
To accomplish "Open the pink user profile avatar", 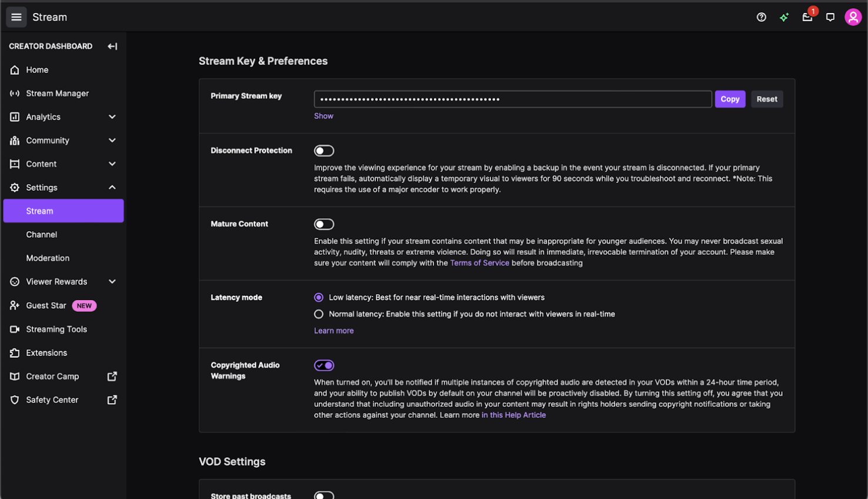I will [x=853, y=17].
